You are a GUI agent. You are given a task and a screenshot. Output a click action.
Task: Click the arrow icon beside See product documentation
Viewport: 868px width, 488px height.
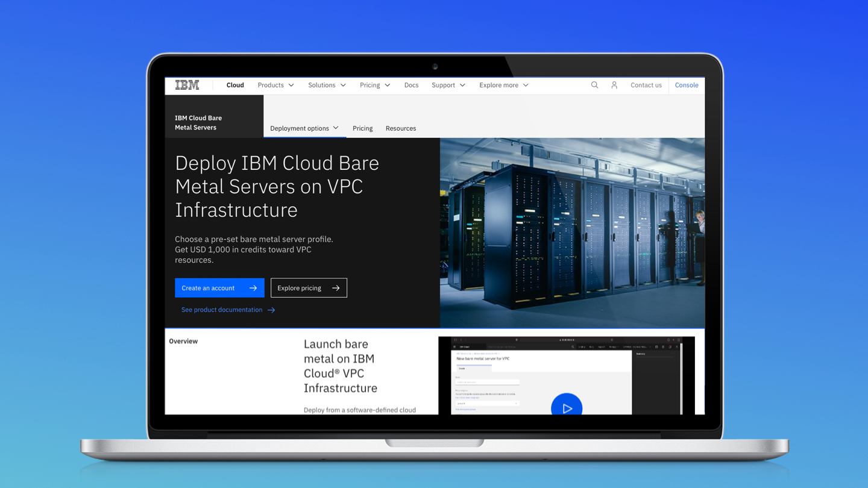pyautogui.click(x=272, y=310)
